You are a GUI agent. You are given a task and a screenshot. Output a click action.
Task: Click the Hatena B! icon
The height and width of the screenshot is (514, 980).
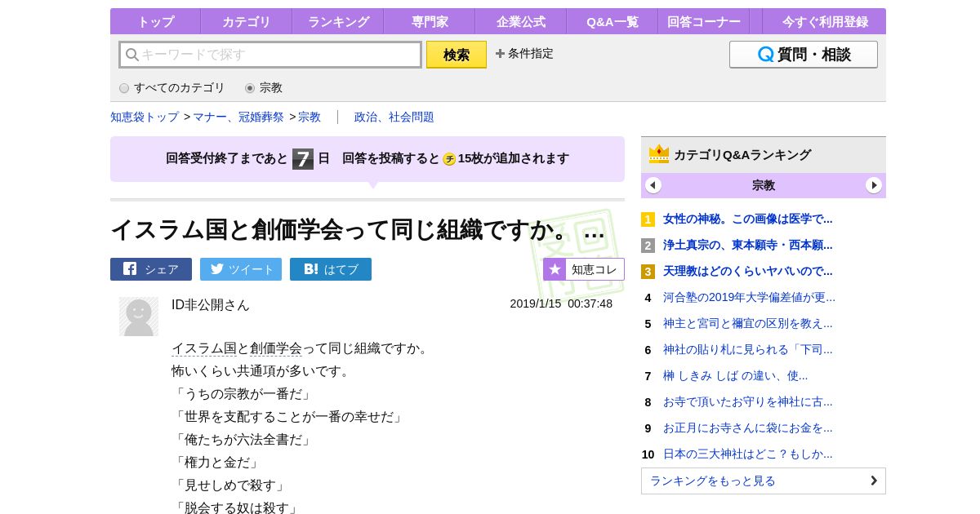coord(310,268)
